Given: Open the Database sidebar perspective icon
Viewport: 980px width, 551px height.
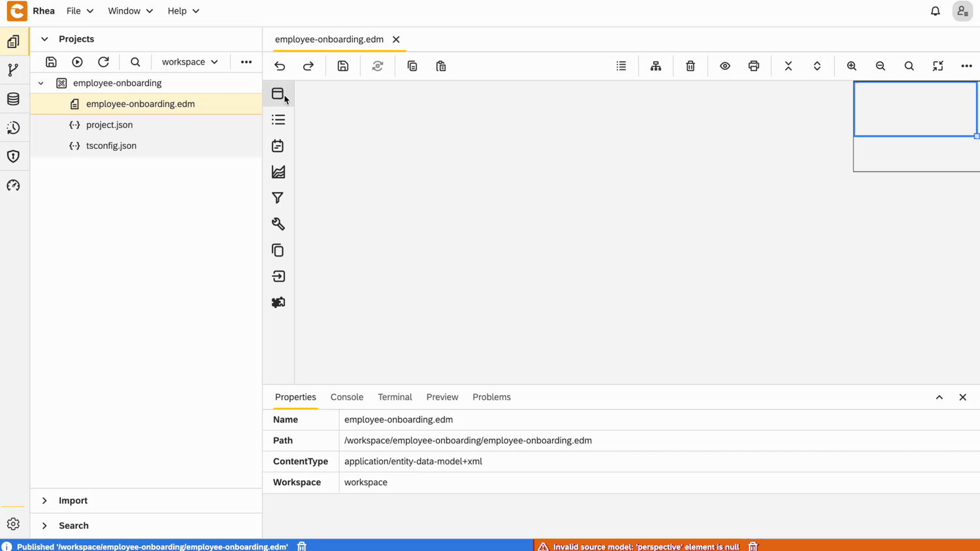Looking at the screenshot, I should [x=13, y=99].
